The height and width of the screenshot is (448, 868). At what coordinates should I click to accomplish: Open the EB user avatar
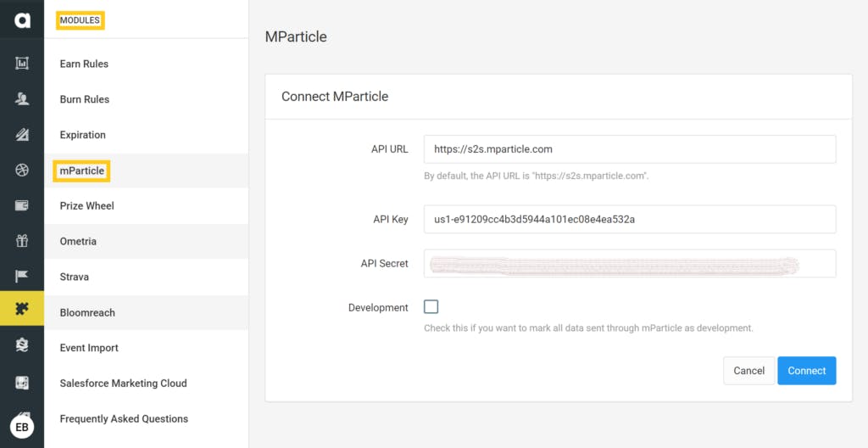coord(22,427)
